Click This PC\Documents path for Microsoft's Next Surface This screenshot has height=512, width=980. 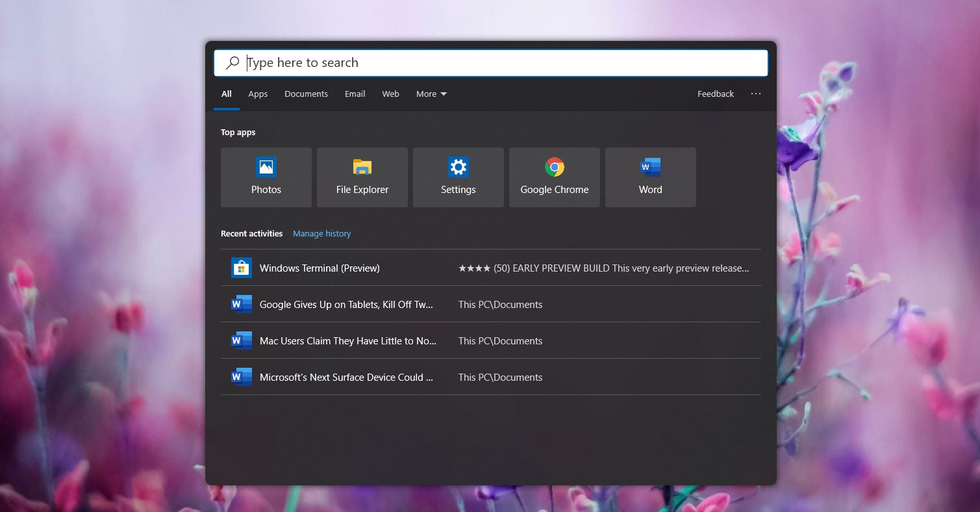pyautogui.click(x=500, y=377)
